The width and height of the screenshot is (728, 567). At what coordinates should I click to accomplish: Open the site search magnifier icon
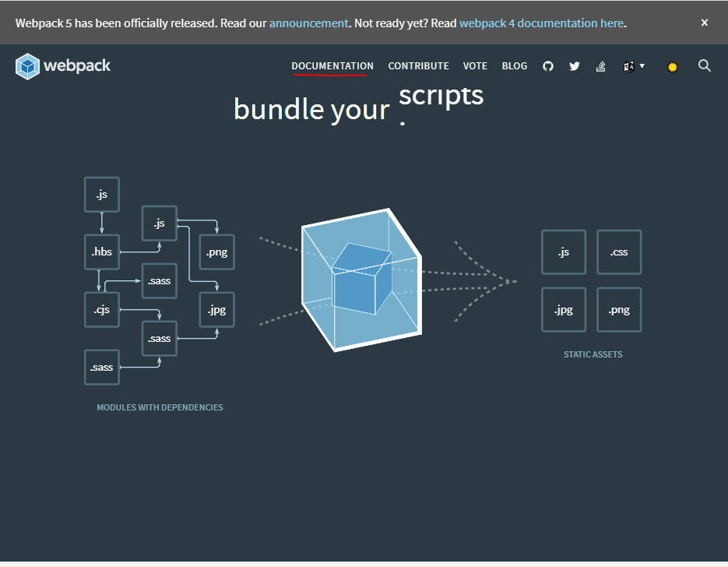point(705,65)
